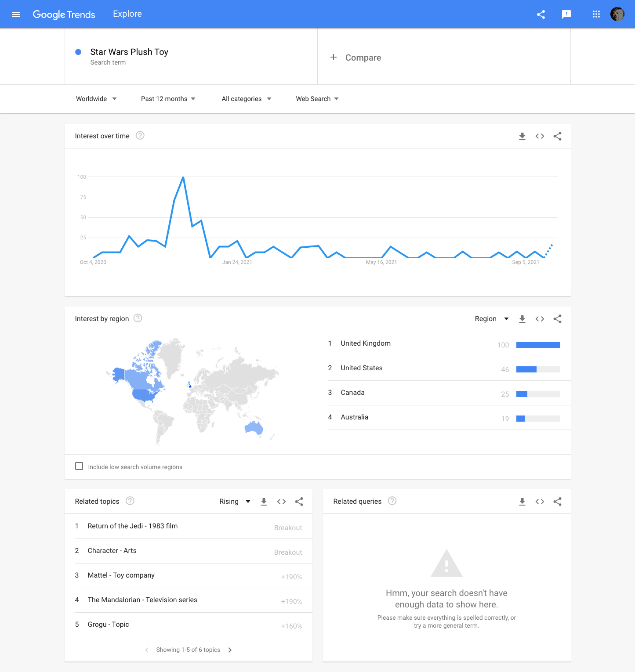Viewport: 635px width, 672px height.
Task: Download Interest by region data
Action: (x=522, y=319)
